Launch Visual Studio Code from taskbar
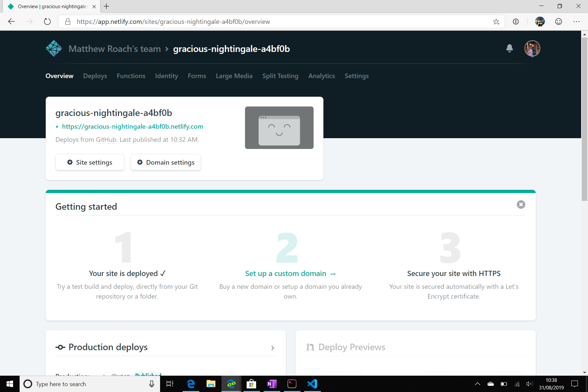The image size is (588, 392). 312,384
